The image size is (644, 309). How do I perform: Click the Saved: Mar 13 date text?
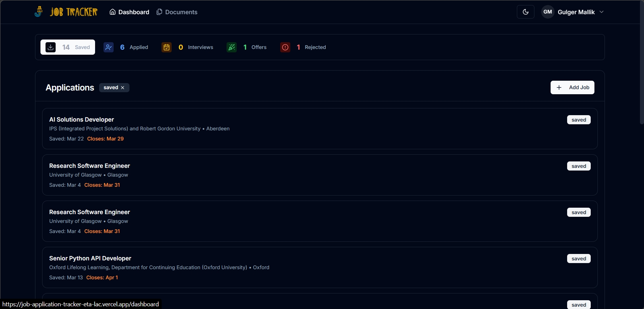point(66,278)
